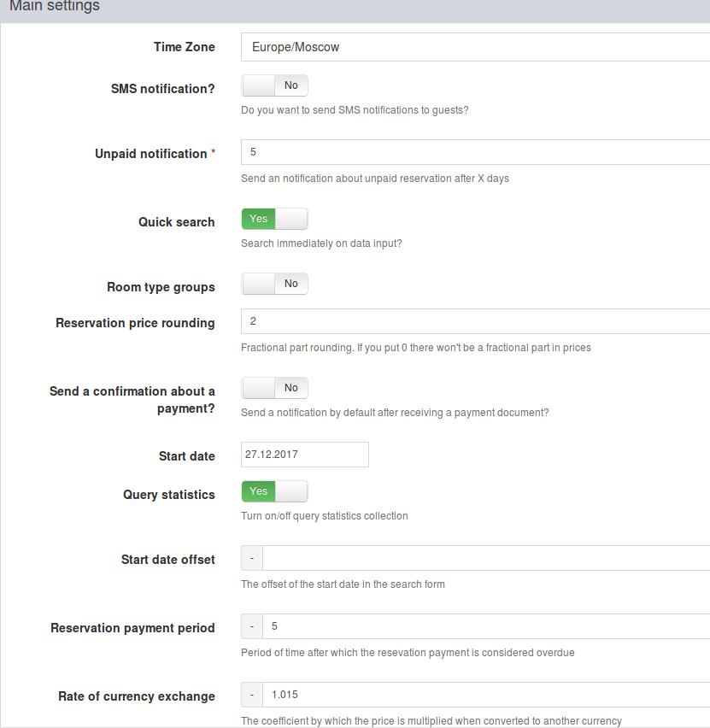The height and width of the screenshot is (728, 710).
Task: Click minus button beside Reservation payment period
Action: 252,626
